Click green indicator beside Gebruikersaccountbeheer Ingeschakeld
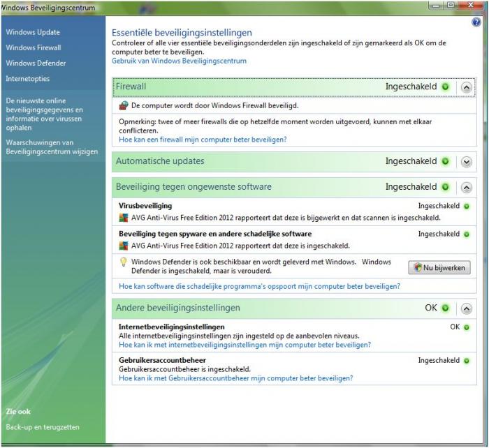 click(467, 361)
